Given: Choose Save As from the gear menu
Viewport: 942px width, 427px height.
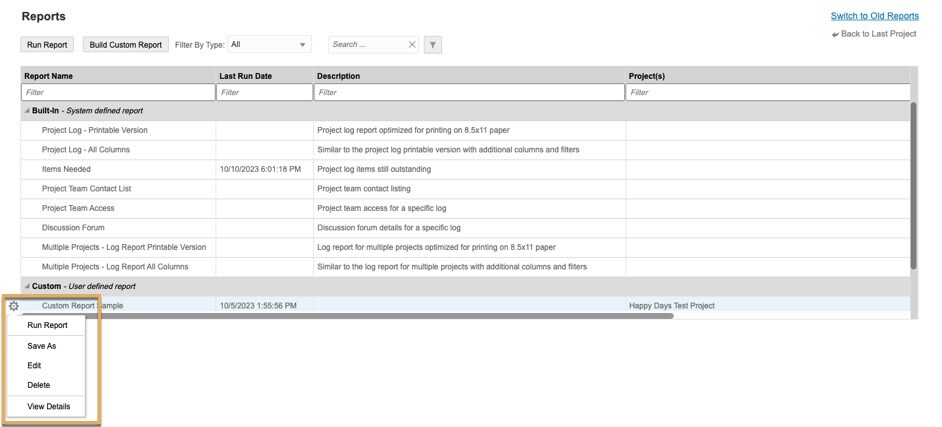Looking at the screenshot, I should click(42, 346).
